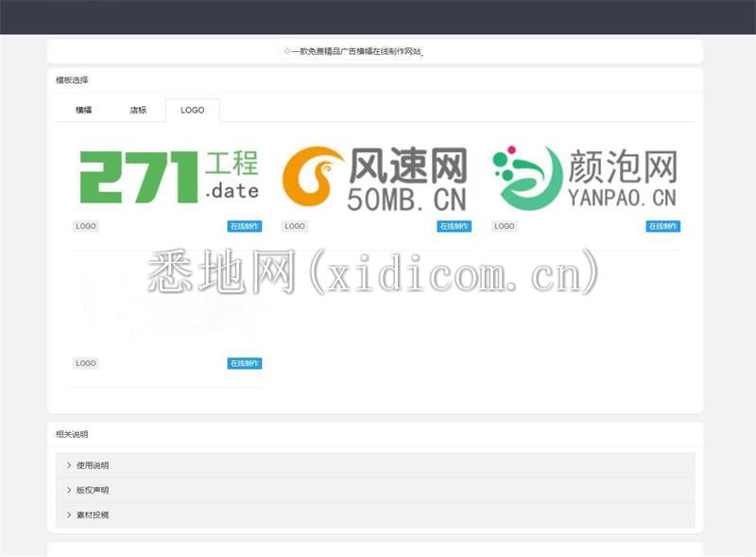
Task: Switch to the 横幅 tab
Action: pos(83,110)
